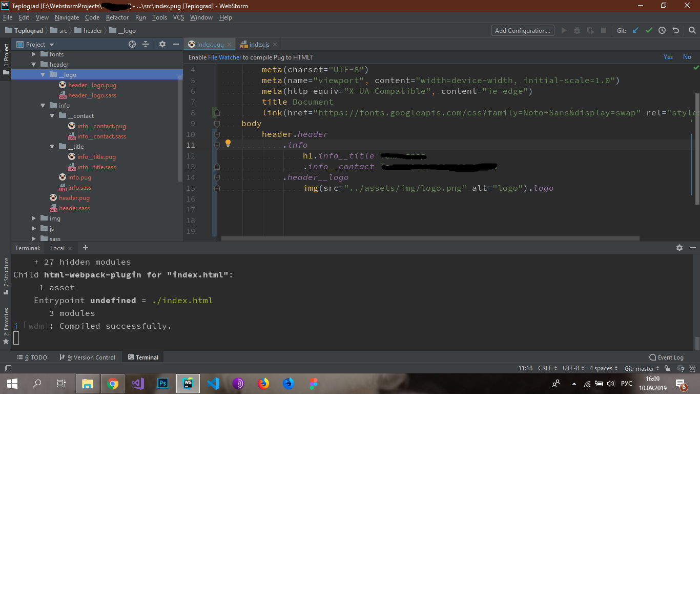
Task: Expand the img folder
Action: tap(34, 218)
